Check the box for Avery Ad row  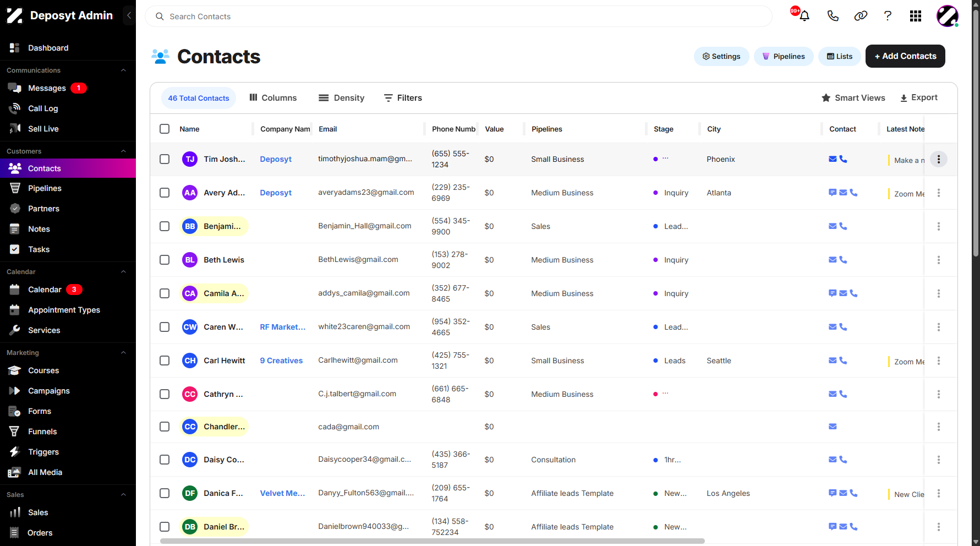(165, 193)
